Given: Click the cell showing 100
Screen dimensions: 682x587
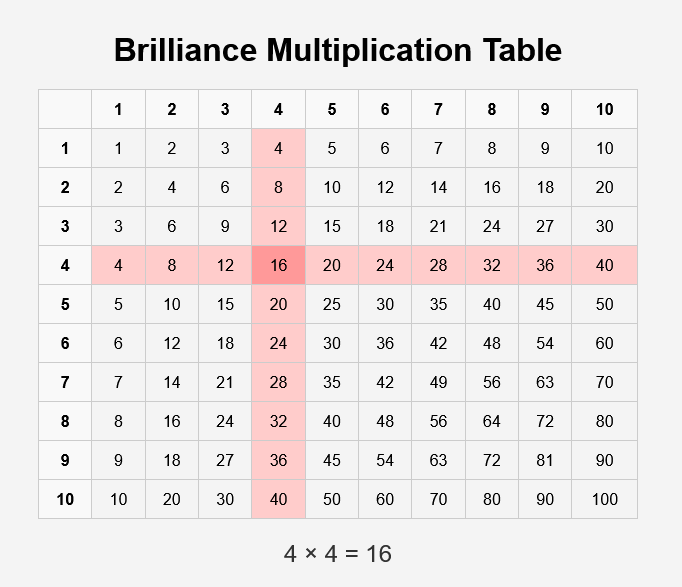Looking at the screenshot, I should [x=604, y=499].
